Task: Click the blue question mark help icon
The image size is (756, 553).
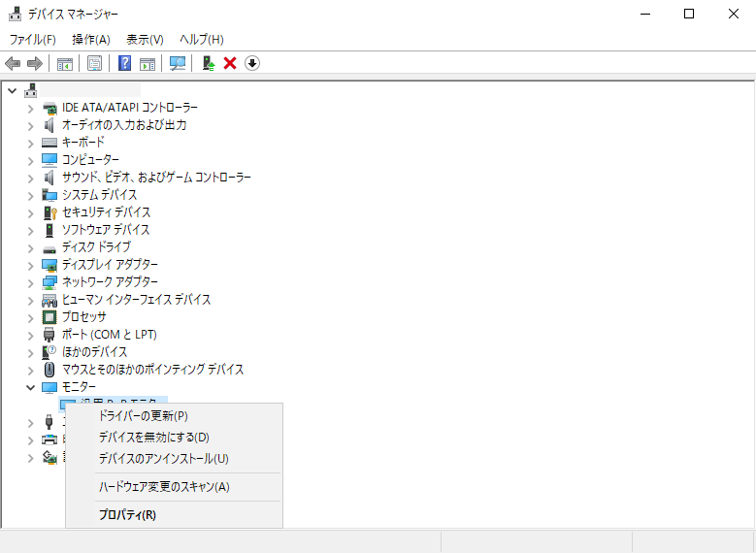Action: (124, 63)
